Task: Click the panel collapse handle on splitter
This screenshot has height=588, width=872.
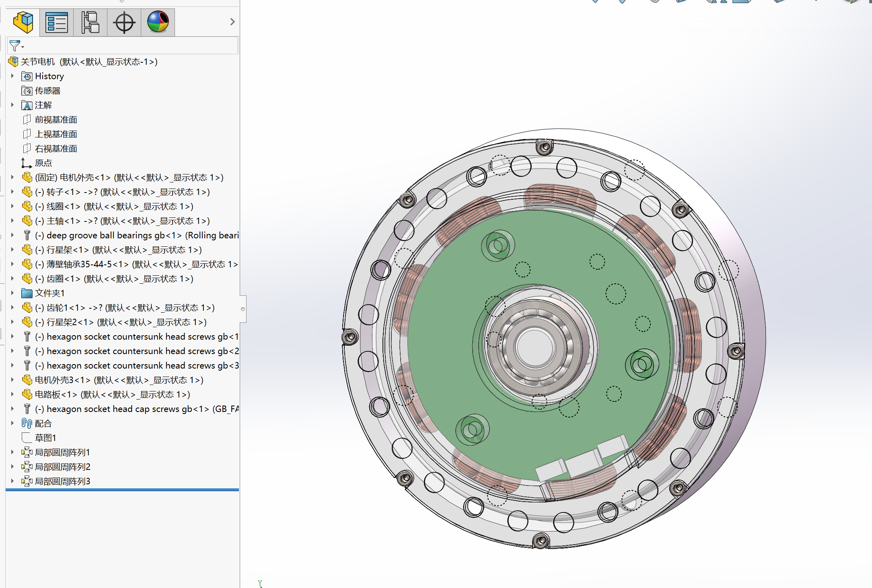Action: (x=243, y=309)
